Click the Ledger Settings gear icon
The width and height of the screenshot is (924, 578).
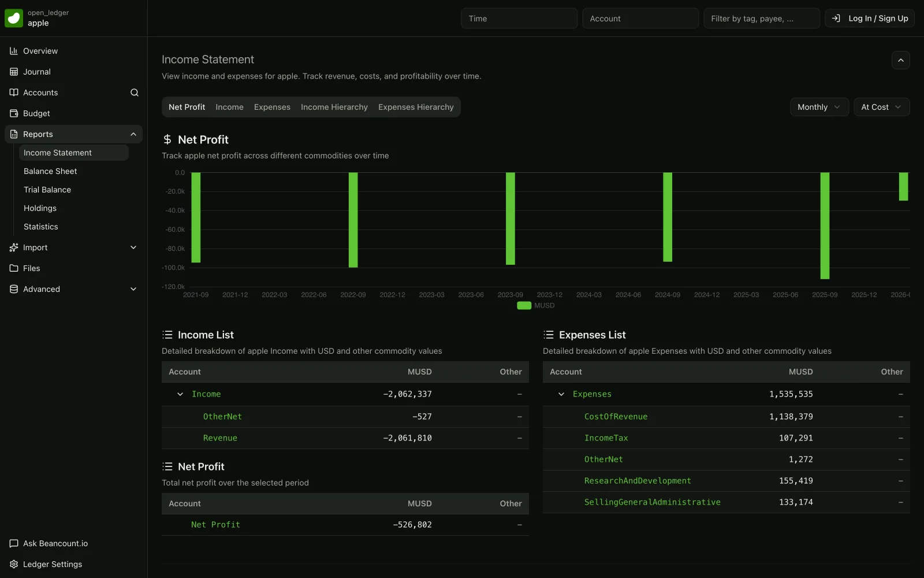pyautogui.click(x=14, y=564)
